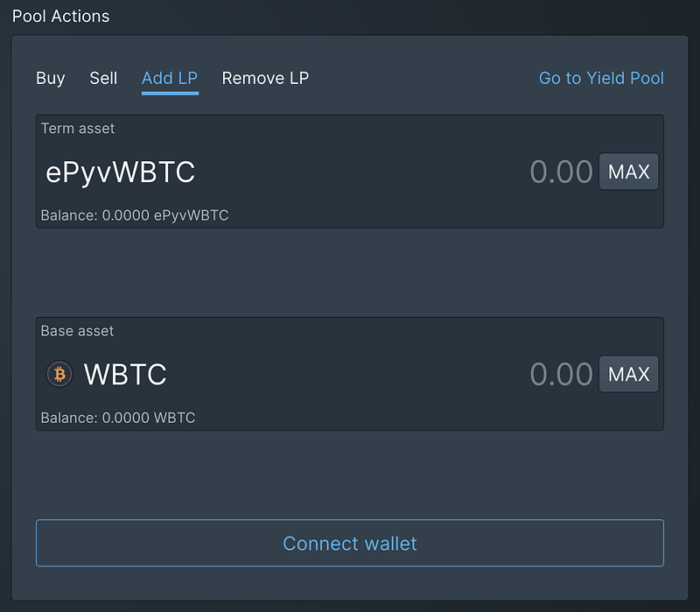
Task: Click the Connect wallet button
Action: [350, 543]
